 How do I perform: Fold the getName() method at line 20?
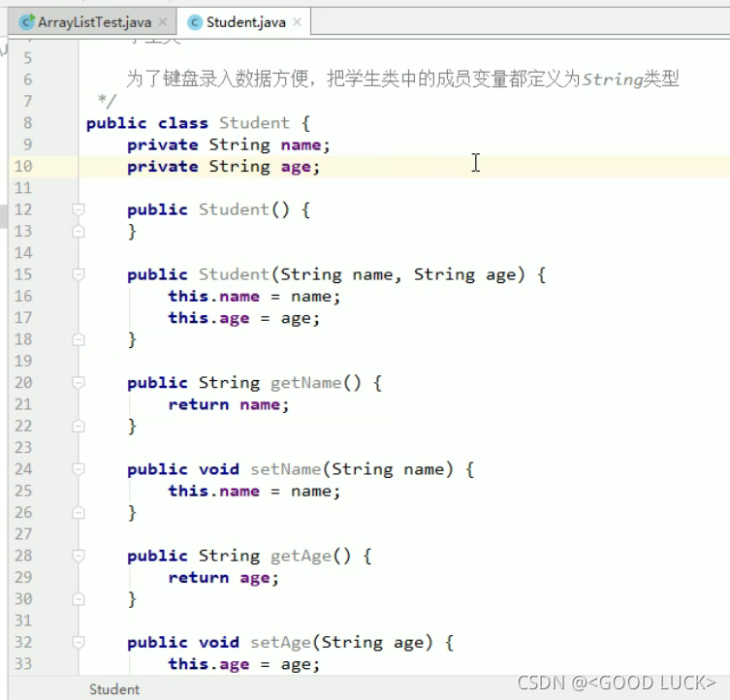(79, 382)
